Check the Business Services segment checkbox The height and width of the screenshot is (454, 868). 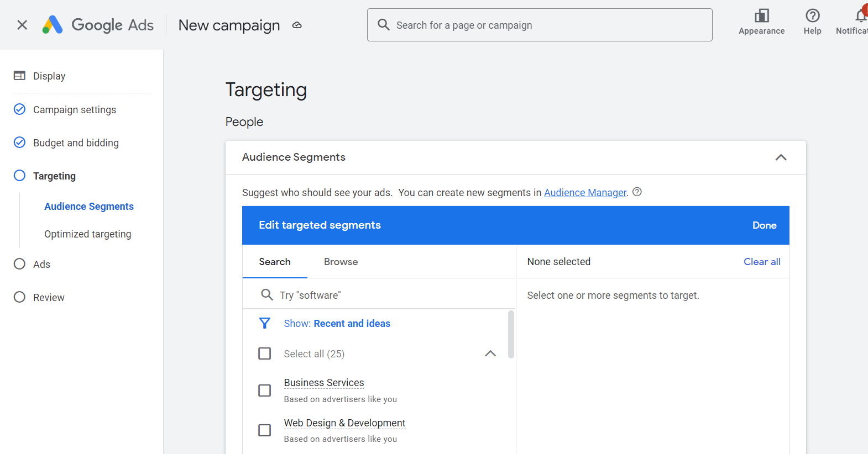pyautogui.click(x=265, y=390)
